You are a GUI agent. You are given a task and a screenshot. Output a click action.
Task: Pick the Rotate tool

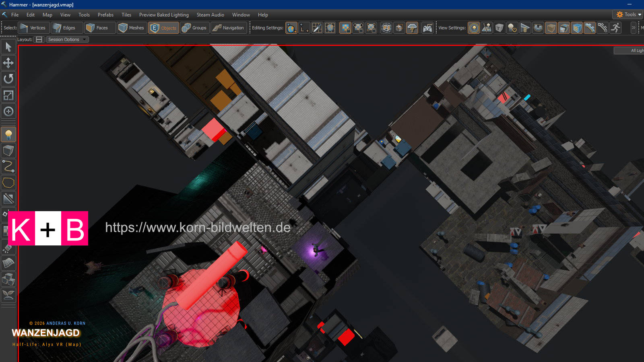pyautogui.click(x=8, y=79)
